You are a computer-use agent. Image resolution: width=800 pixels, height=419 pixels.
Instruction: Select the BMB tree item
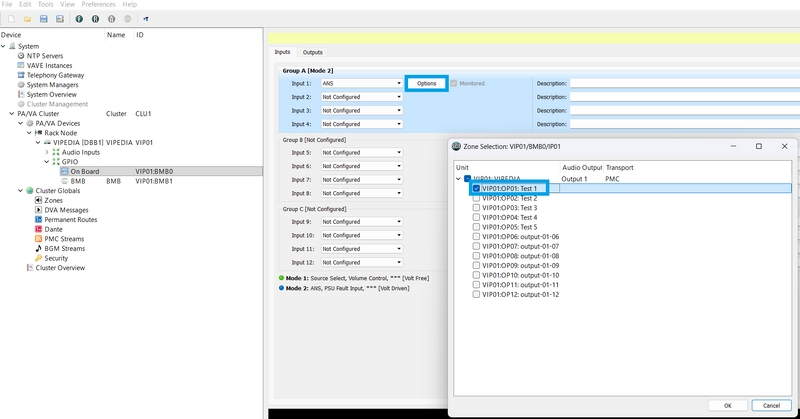tap(78, 181)
